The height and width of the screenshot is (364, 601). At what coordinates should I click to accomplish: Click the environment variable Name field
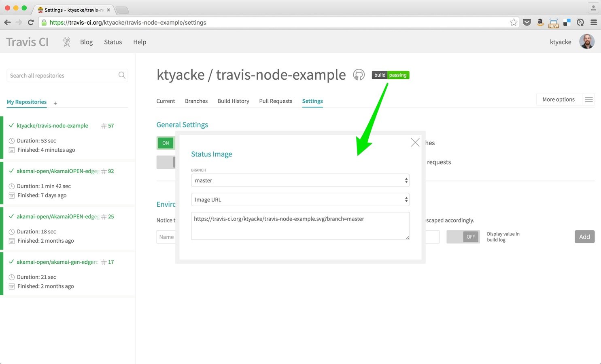pos(166,237)
